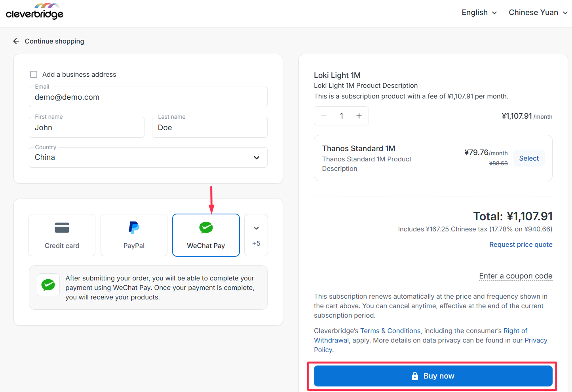
Task: Click the Buy now button
Action: [433, 376]
